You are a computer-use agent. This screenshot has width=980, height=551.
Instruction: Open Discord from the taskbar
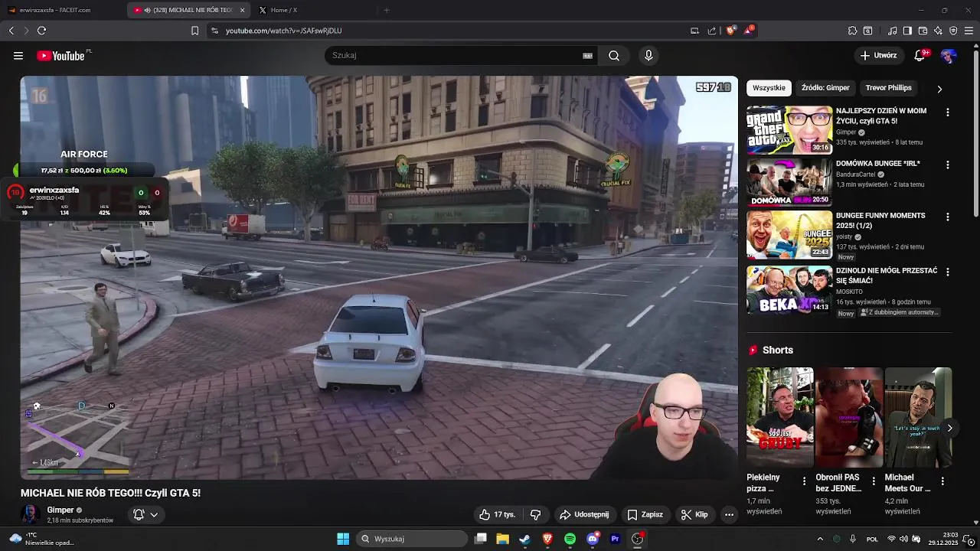click(592, 539)
